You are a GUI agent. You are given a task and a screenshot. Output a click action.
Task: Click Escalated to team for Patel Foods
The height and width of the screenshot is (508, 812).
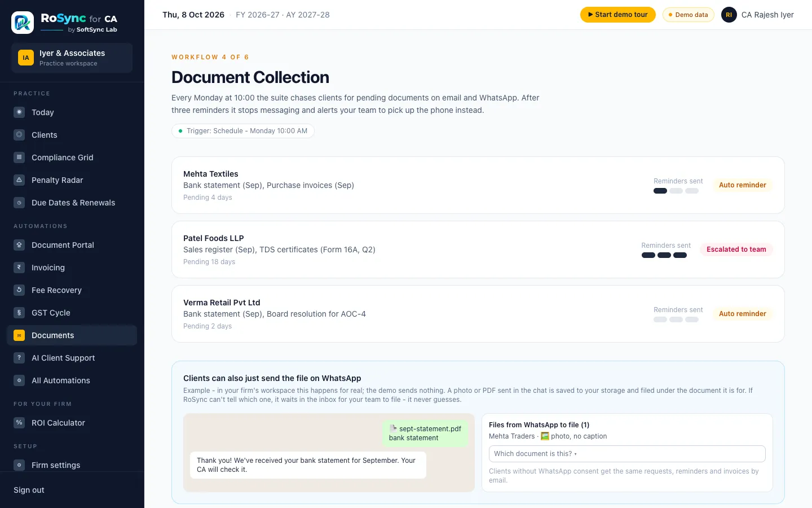click(736, 249)
